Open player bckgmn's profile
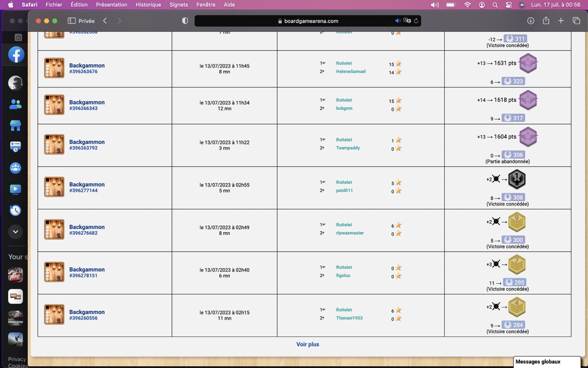This screenshot has width=588, height=368. (x=344, y=109)
